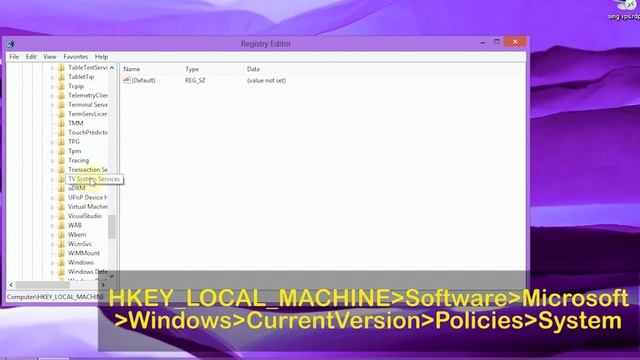
Task: Click the Tpm folder icon
Action: click(x=61, y=151)
